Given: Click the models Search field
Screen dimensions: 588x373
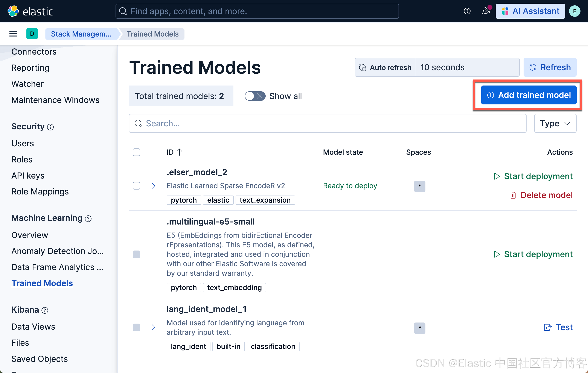Looking at the screenshot, I should [x=327, y=123].
